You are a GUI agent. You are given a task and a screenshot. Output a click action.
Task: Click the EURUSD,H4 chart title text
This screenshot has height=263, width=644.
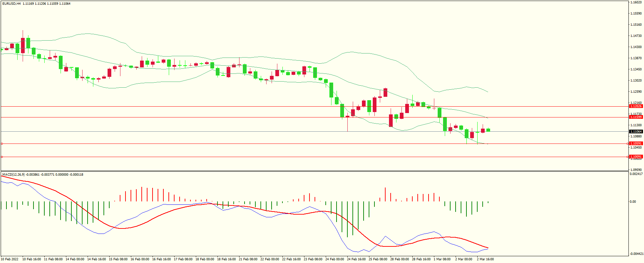(11, 4)
